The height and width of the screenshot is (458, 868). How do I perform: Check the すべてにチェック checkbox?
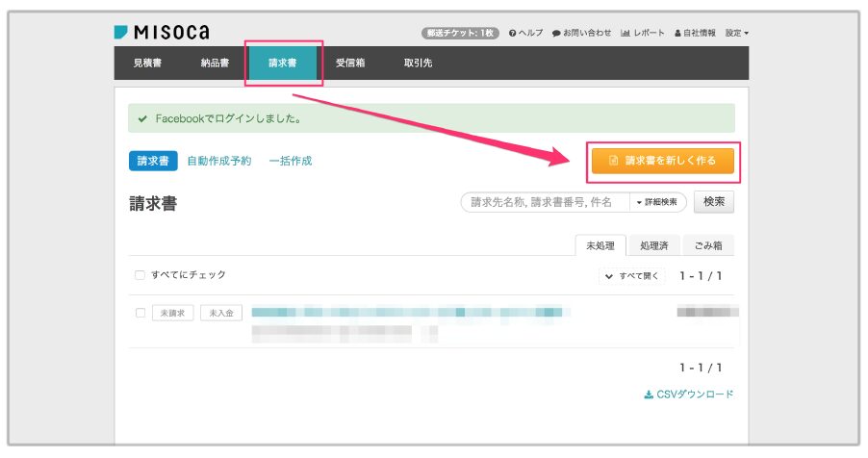[140, 275]
